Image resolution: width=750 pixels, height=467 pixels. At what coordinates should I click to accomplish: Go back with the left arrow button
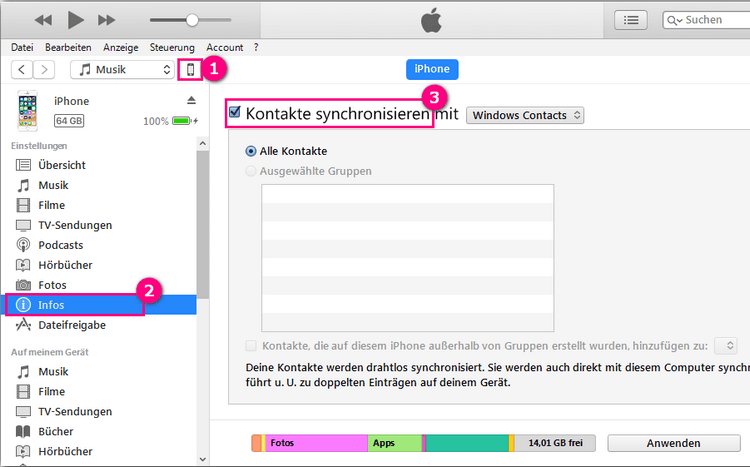coord(22,70)
